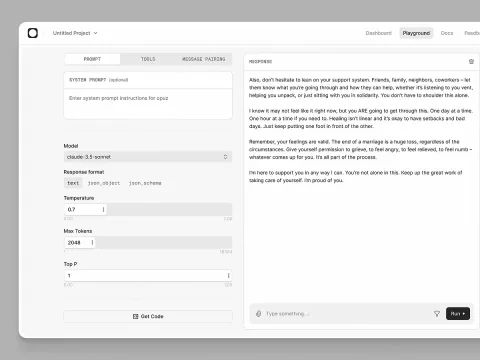This screenshot has height=360, width=480.
Task: Clear the response with trash icon
Action: (471, 61)
